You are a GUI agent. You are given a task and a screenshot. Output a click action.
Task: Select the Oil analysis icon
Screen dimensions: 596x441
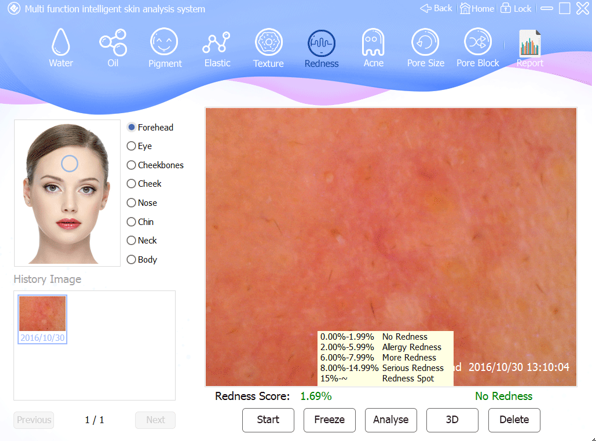coord(113,42)
